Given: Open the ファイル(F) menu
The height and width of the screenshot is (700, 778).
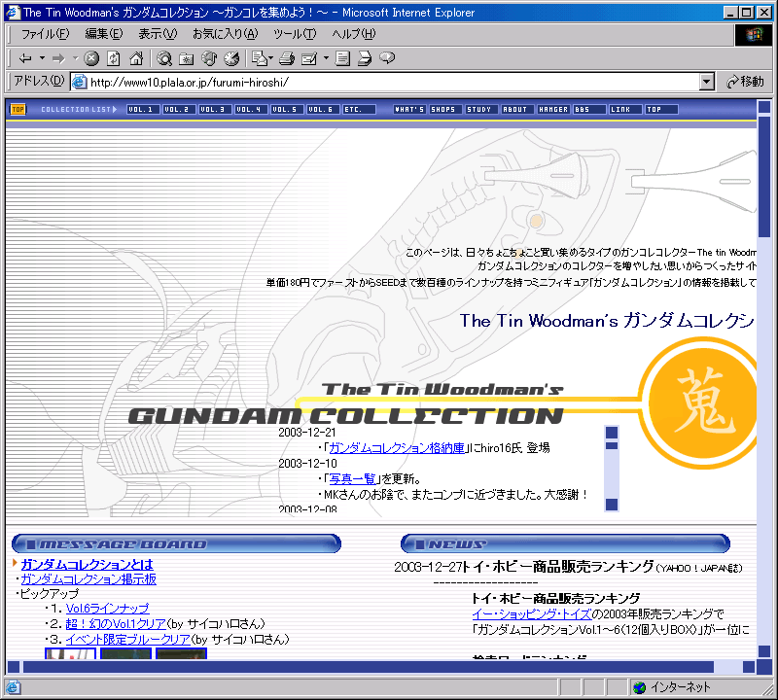Looking at the screenshot, I should 45,34.
